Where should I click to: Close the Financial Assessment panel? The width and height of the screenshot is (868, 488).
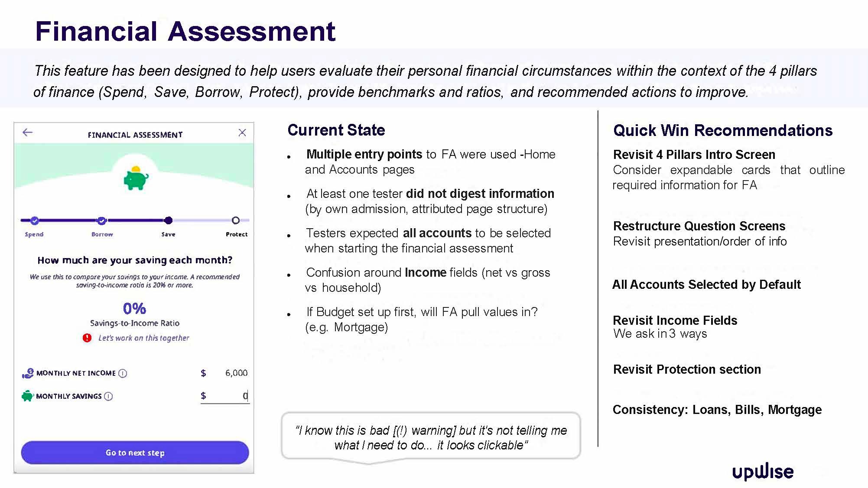pos(242,133)
